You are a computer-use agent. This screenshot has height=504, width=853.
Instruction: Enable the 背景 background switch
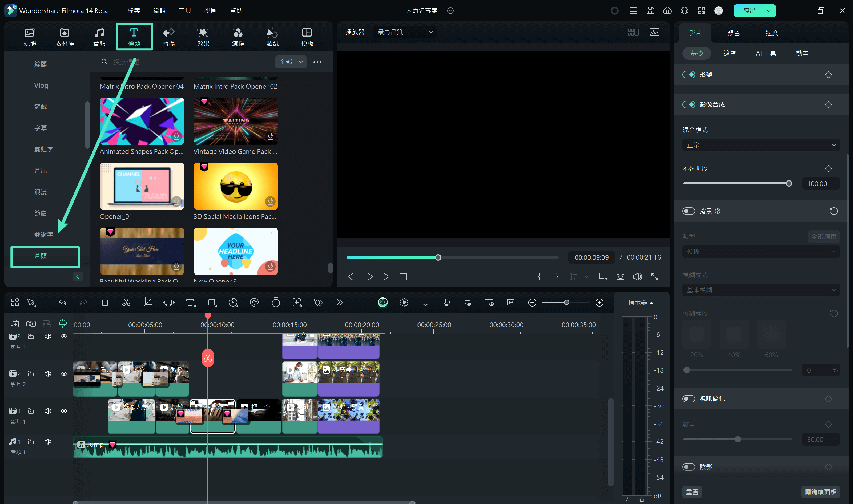click(689, 211)
